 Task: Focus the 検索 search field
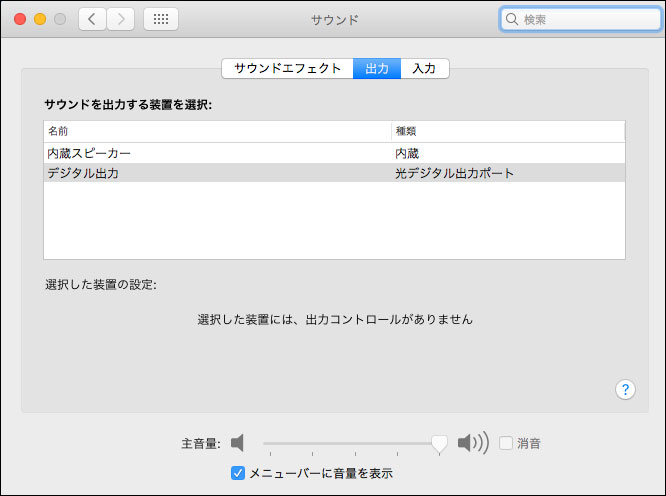[581, 19]
